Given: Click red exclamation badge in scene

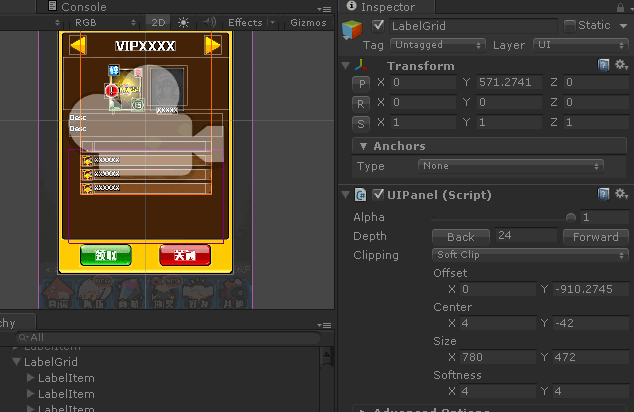Looking at the screenshot, I should 112,91.
